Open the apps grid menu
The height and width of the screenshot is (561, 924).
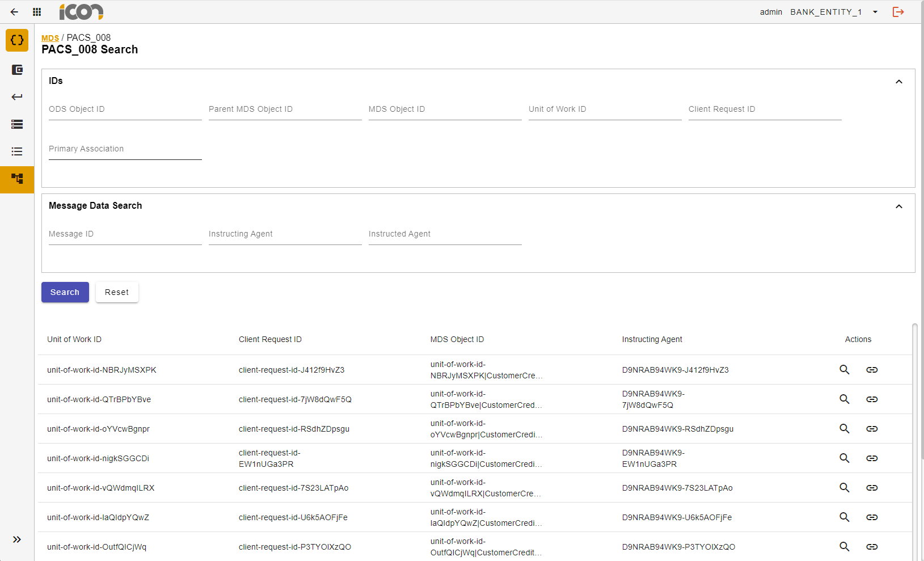(37, 12)
